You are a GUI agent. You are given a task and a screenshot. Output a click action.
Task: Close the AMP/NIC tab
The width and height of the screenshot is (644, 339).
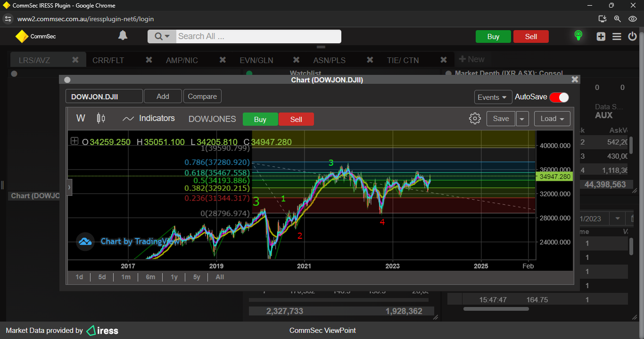tap(223, 60)
